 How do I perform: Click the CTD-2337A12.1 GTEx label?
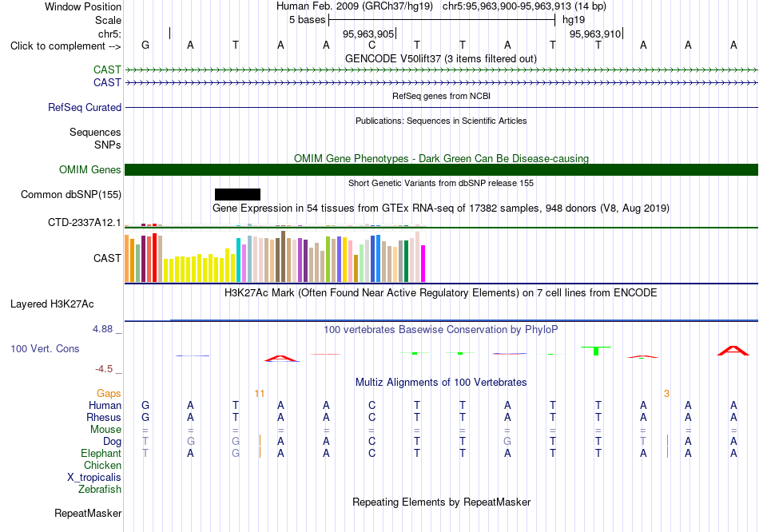[x=84, y=222]
